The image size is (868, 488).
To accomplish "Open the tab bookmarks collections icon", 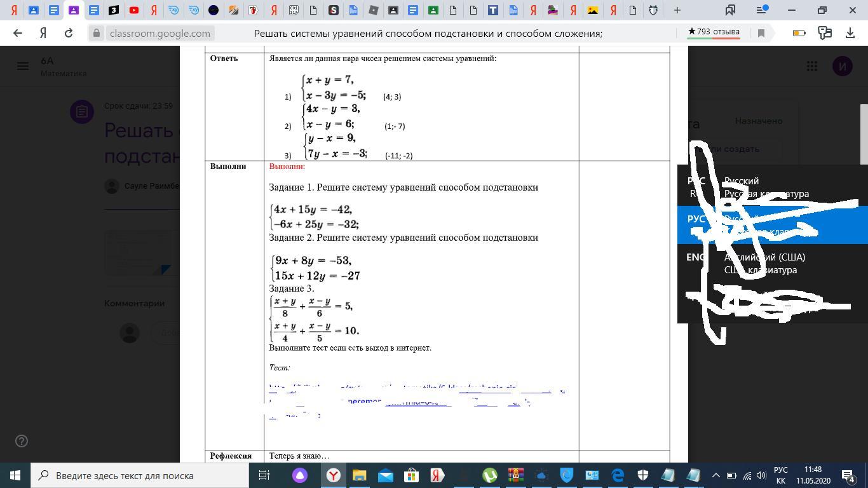I will coord(731,10).
